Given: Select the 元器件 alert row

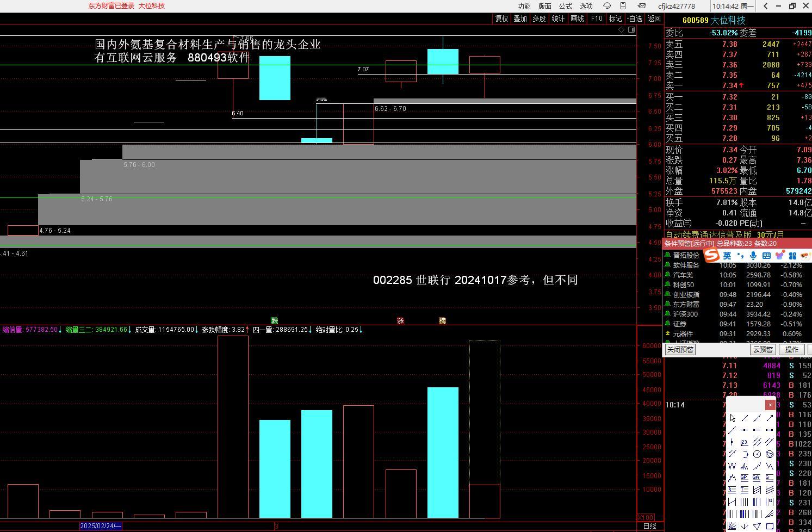Looking at the screenshot, I should tap(737, 334).
